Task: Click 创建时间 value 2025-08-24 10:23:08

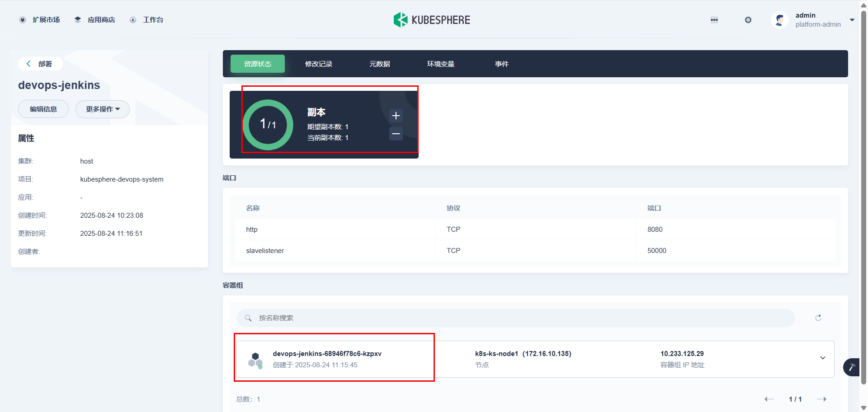Action: (x=112, y=215)
